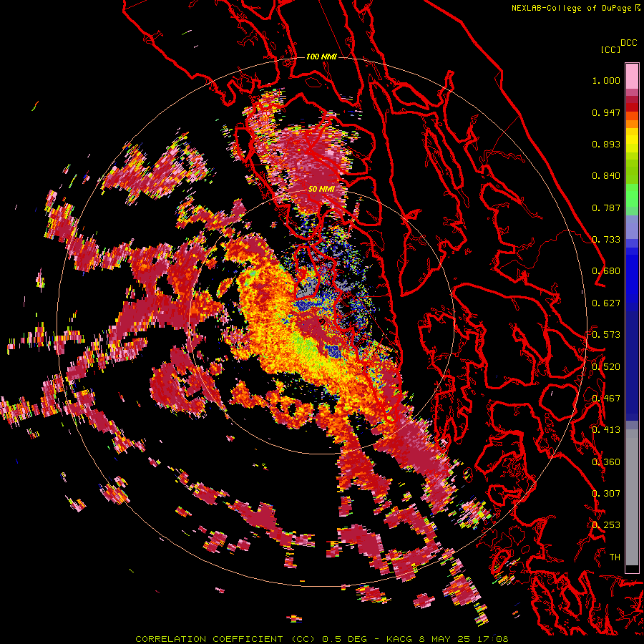Image resolution: width=644 pixels, height=644 pixels.
Task: Click the 0.947 legend value
Action: coord(606,112)
